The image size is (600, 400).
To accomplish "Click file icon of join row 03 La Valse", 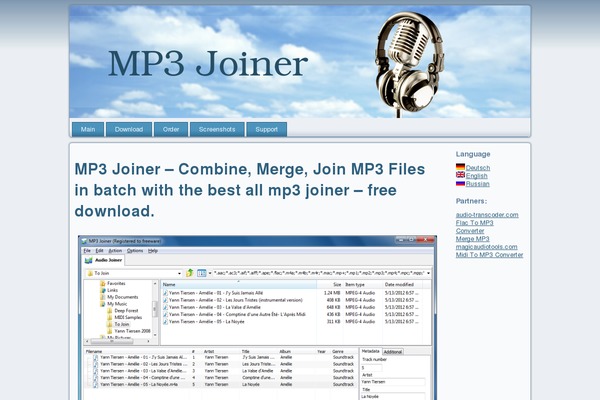I will 96,371.
